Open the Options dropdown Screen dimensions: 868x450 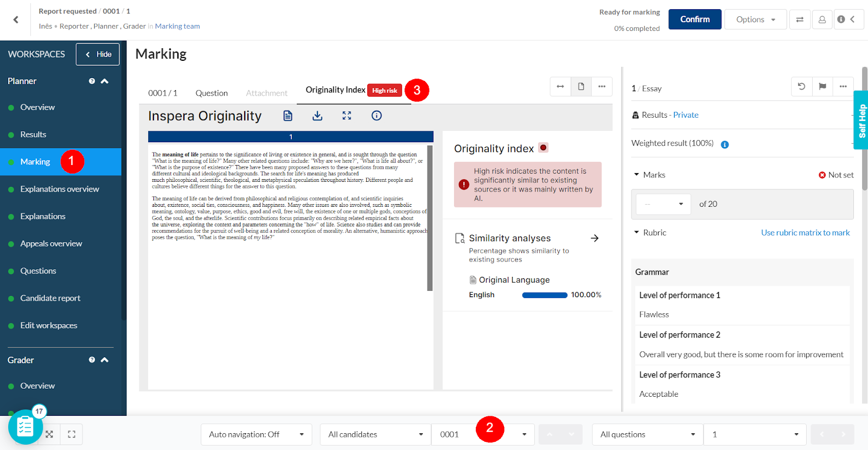(x=755, y=20)
